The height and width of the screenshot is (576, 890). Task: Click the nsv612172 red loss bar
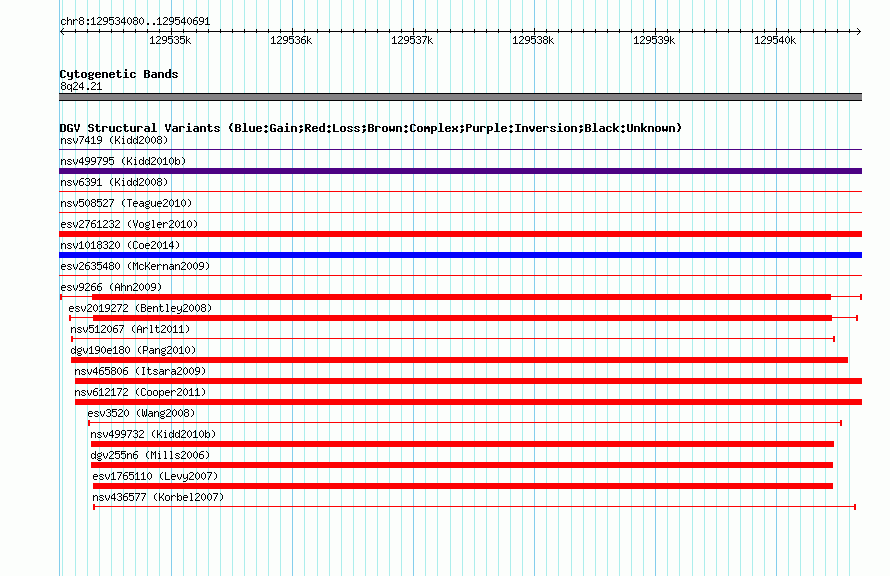468,402
